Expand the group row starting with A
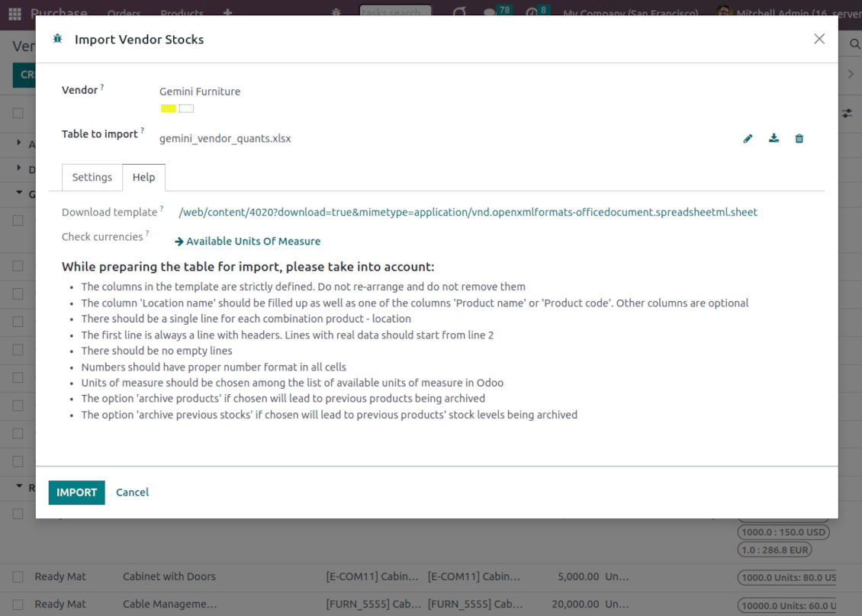This screenshot has height=616, width=862. [x=19, y=143]
